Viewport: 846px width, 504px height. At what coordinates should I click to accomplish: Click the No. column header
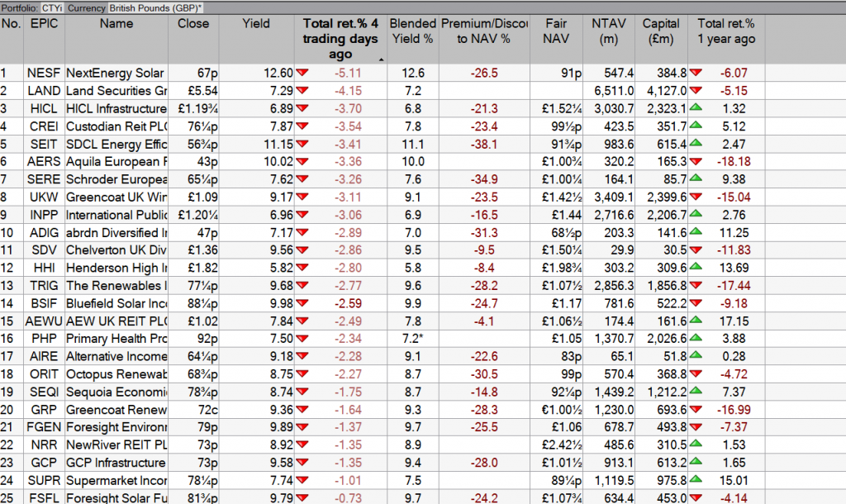pos(12,39)
